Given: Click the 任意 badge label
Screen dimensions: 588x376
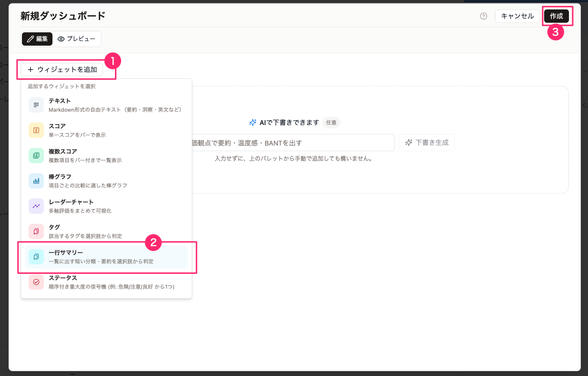Looking at the screenshot, I should (331, 123).
